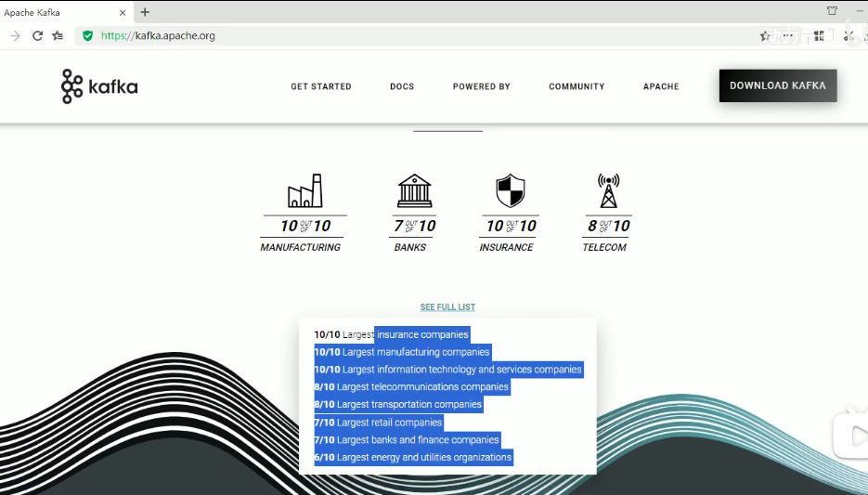Open the DOCS menu
This screenshot has width=868, height=495.
click(x=402, y=86)
